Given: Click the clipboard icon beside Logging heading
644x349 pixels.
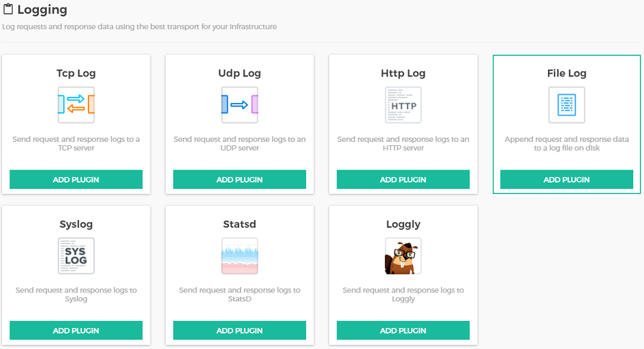Looking at the screenshot, I should pos(8,10).
